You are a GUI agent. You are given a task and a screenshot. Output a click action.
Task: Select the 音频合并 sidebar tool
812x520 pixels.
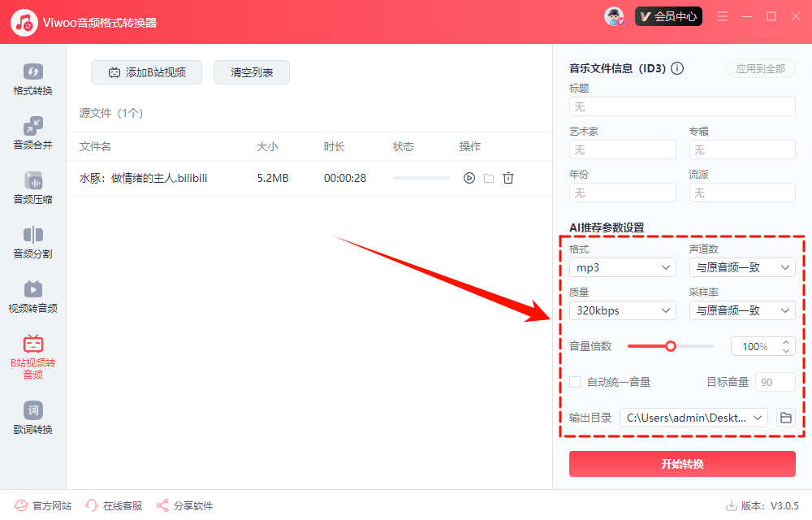[32, 132]
